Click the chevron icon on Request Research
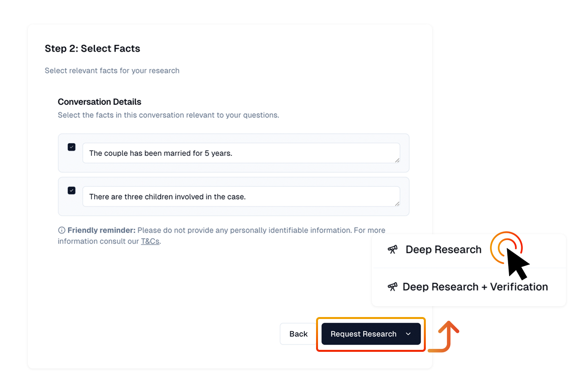This screenshot has height=392, width=588. point(408,334)
